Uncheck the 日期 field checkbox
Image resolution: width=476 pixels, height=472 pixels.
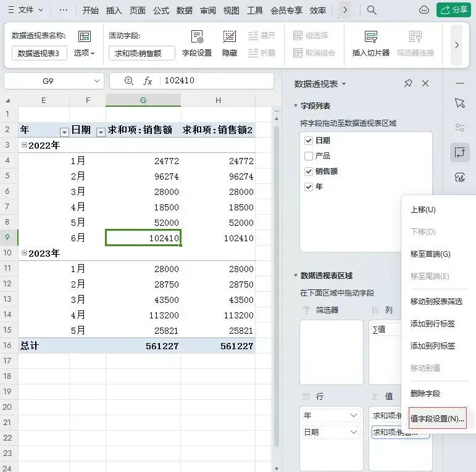click(x=309, y=141)
